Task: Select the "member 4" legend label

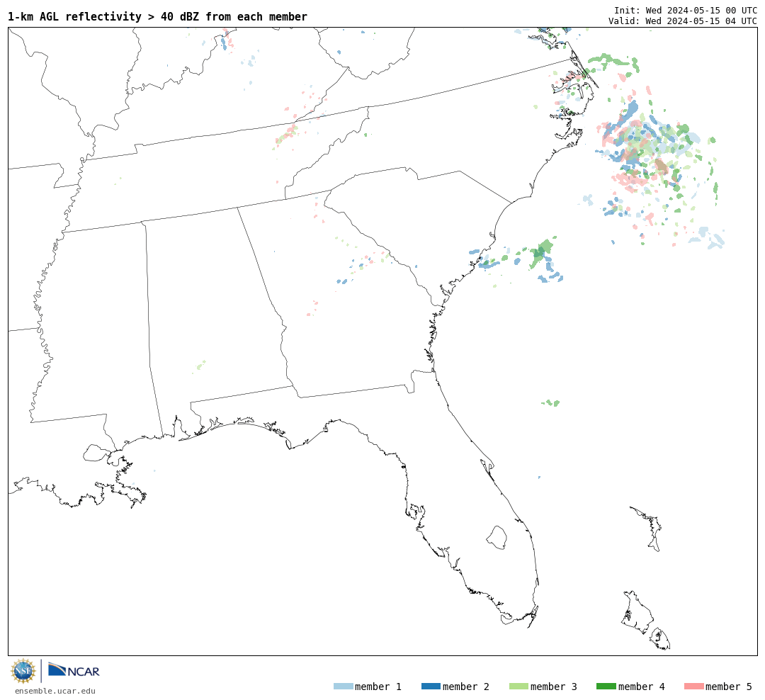Action: pos(641,687)
